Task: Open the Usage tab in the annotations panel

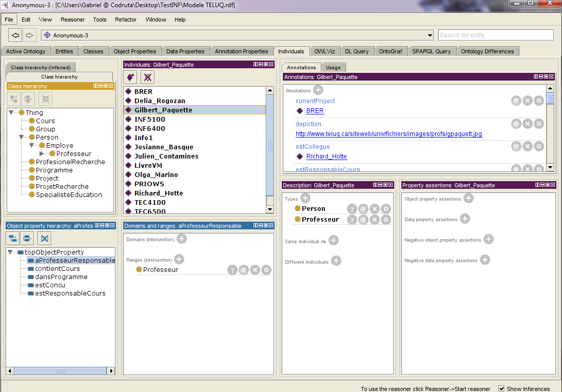Action: (x=333, y=67)
